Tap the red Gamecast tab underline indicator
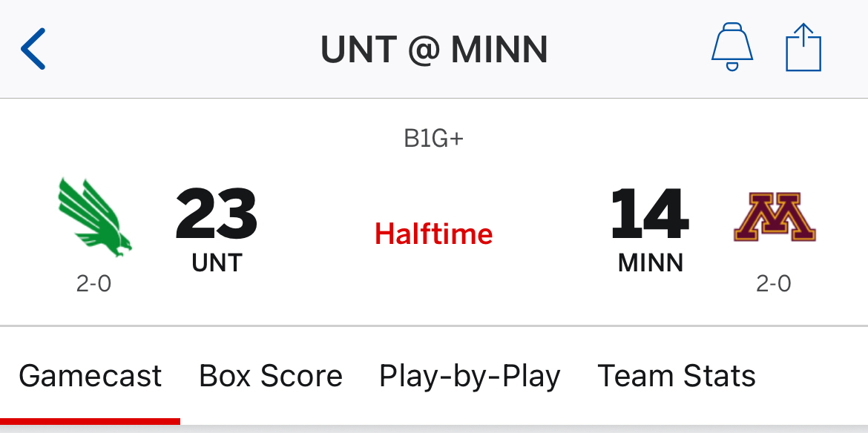Viewport: 868px width, 433px height. coord(90,421)
